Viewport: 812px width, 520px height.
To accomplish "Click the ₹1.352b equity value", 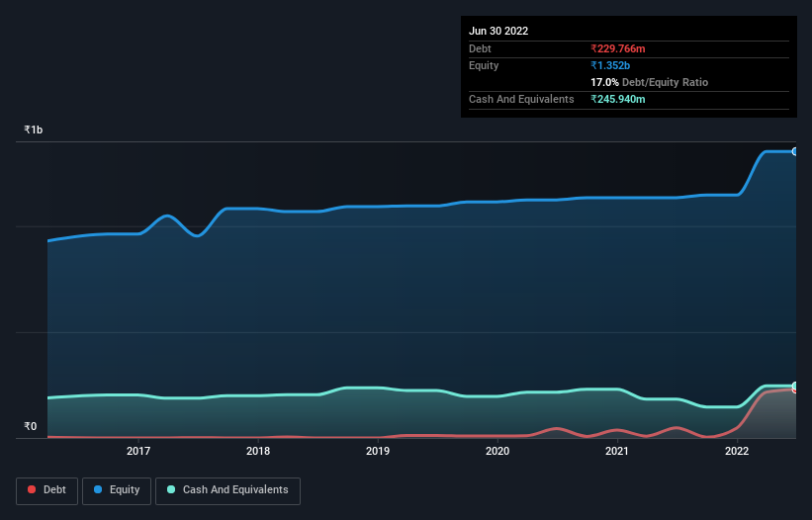I will 610,65.
